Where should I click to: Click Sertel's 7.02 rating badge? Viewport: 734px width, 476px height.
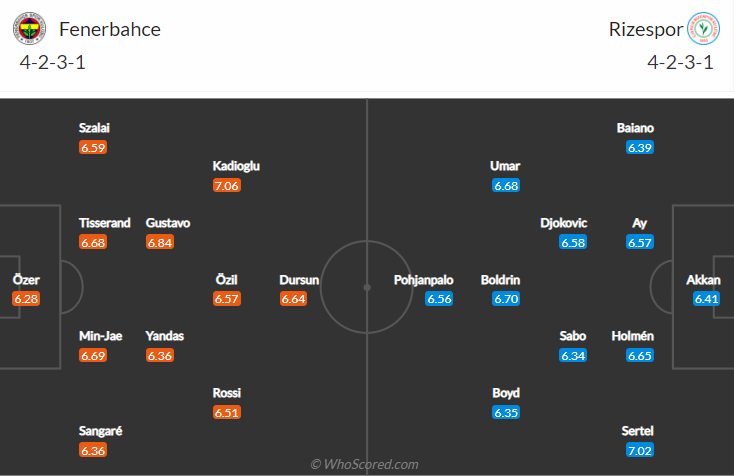(640, 450)
